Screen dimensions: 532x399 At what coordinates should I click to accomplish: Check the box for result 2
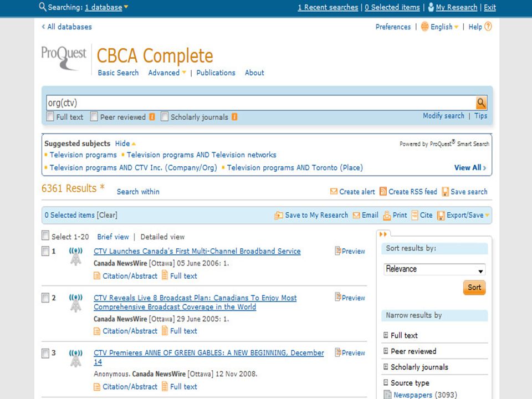click(x=45, y=298)
